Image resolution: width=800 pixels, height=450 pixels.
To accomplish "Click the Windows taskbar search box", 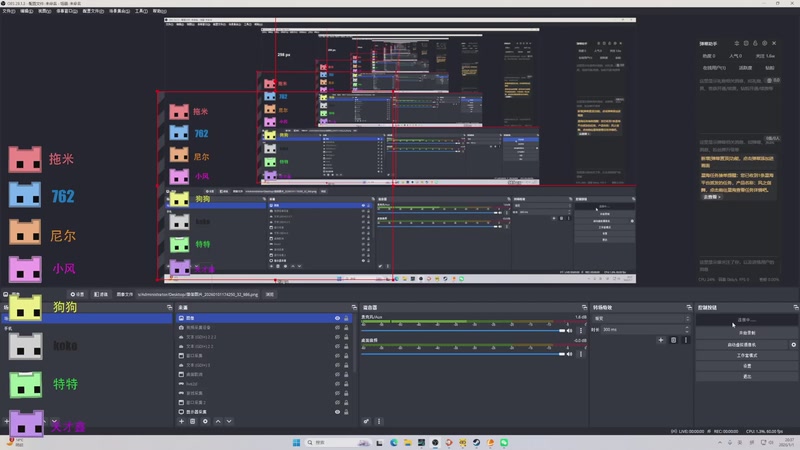I will pyautogui.click(x=337, y=442).
